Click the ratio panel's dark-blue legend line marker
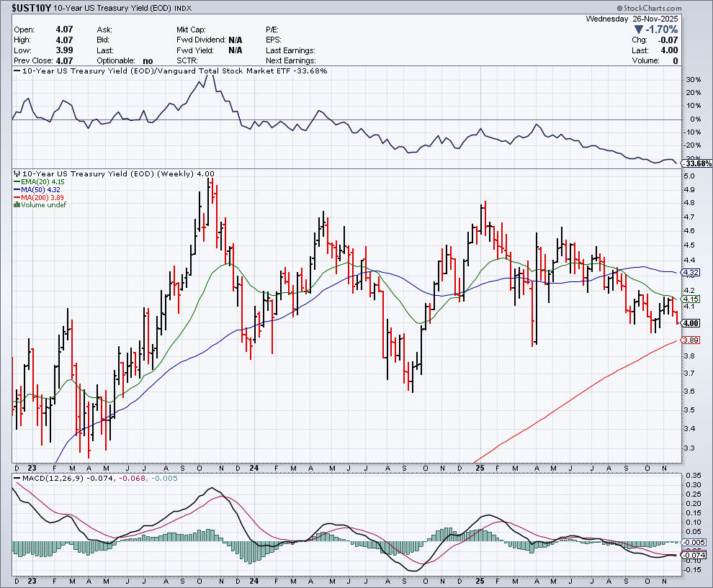This screenshot has width=713, height=588. (17, 71)
